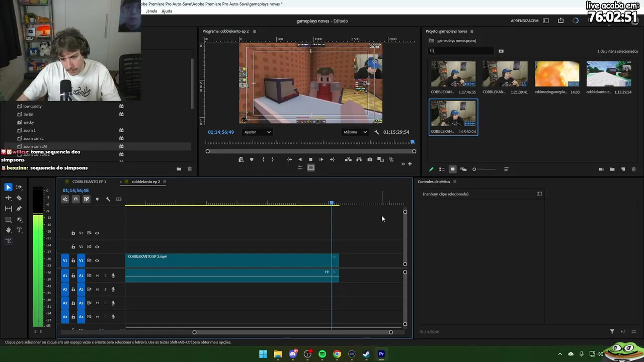
Task: Step forward one frame
Action: 321,159
